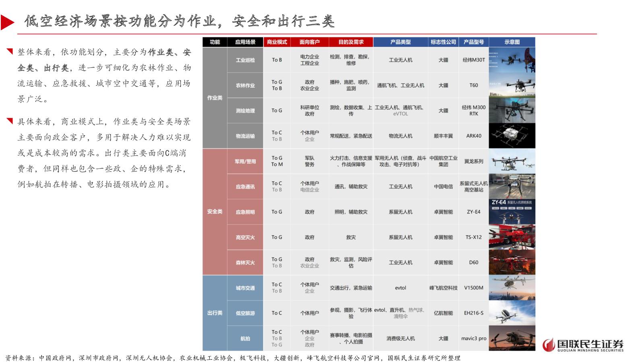Select the 消费级无人机 product type cell
The image size is (644, 362).
tap(400, 339)
